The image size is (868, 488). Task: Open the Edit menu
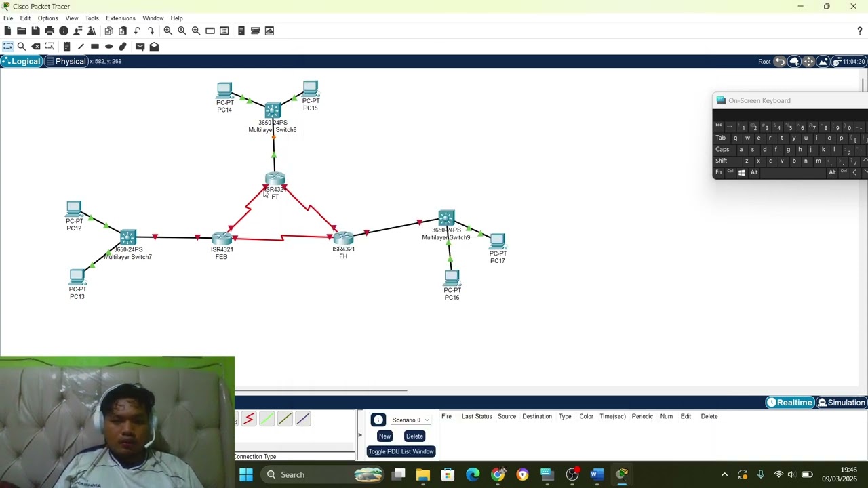pos(25,18)
